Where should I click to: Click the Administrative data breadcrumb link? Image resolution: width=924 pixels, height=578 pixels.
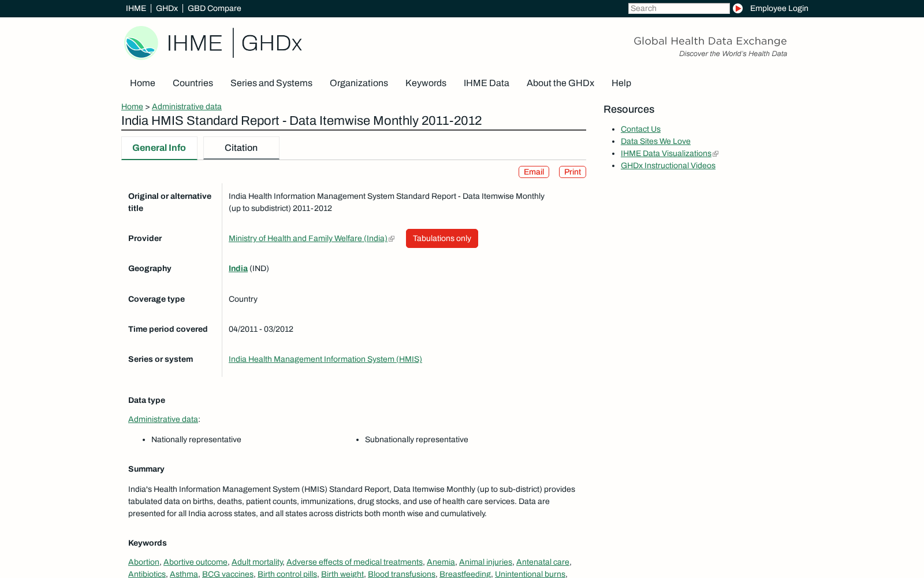pos(187,106)
